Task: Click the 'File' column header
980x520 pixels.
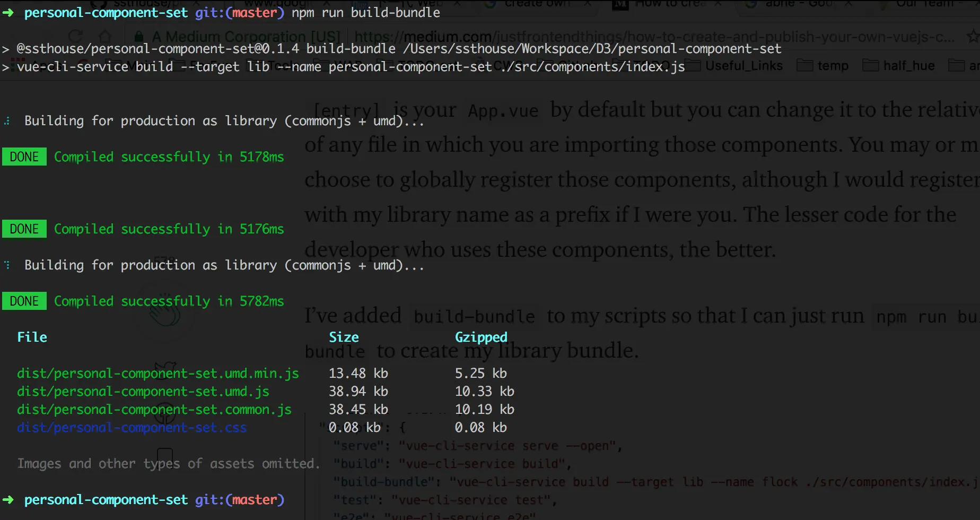Action: click(32, 337)
